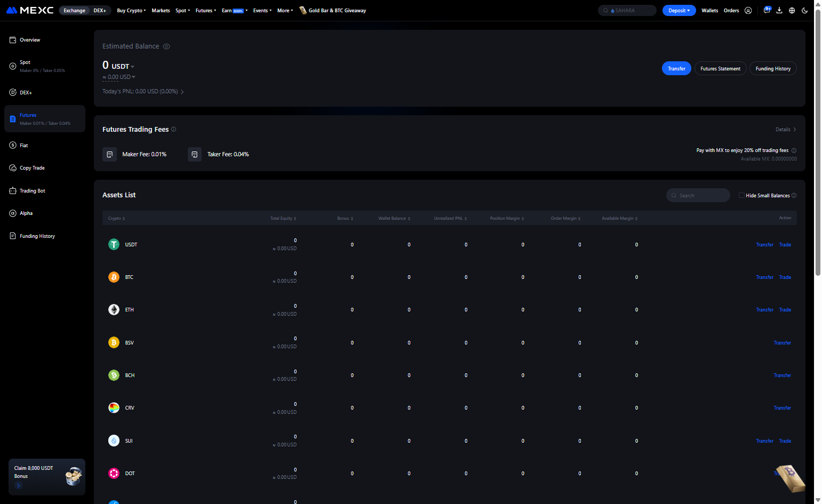The height and width of the screenshot is (504, 822).
Task: Select the Trading Bot sidebar icon
Action: pos(13,191)
